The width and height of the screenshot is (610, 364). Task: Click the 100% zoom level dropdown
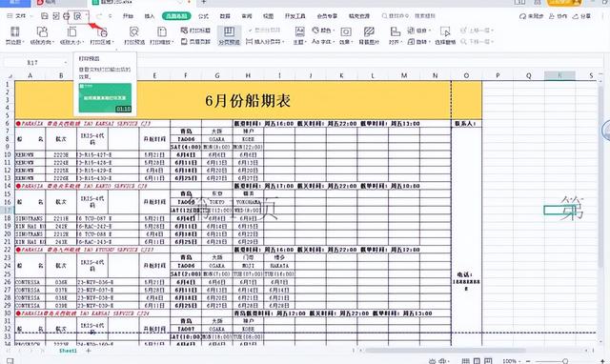[x=511, y=361]
